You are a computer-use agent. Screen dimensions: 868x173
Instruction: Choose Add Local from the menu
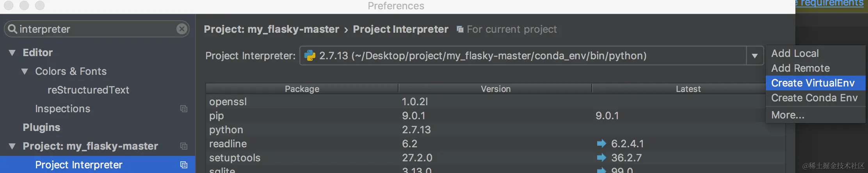point(795,53)
